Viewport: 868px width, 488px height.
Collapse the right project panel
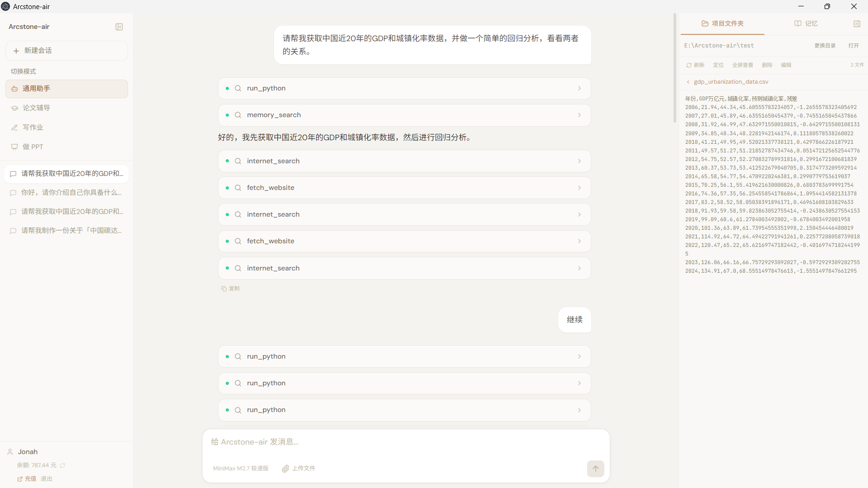point(857,24)
